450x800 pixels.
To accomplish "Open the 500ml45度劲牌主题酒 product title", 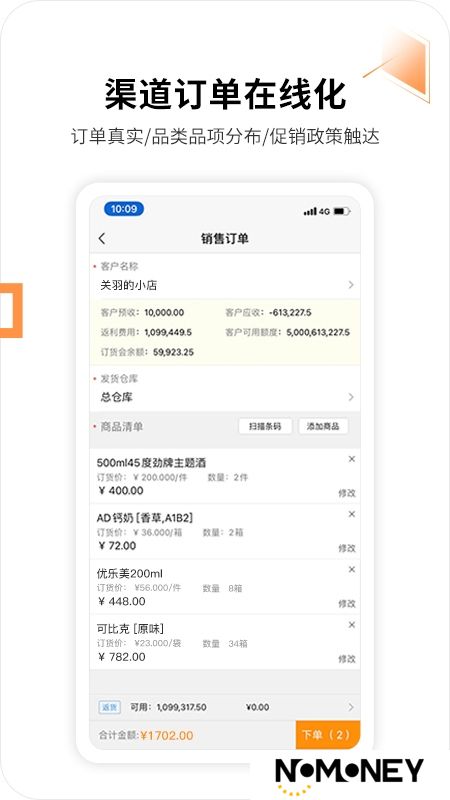I will [x=152, y=463].
